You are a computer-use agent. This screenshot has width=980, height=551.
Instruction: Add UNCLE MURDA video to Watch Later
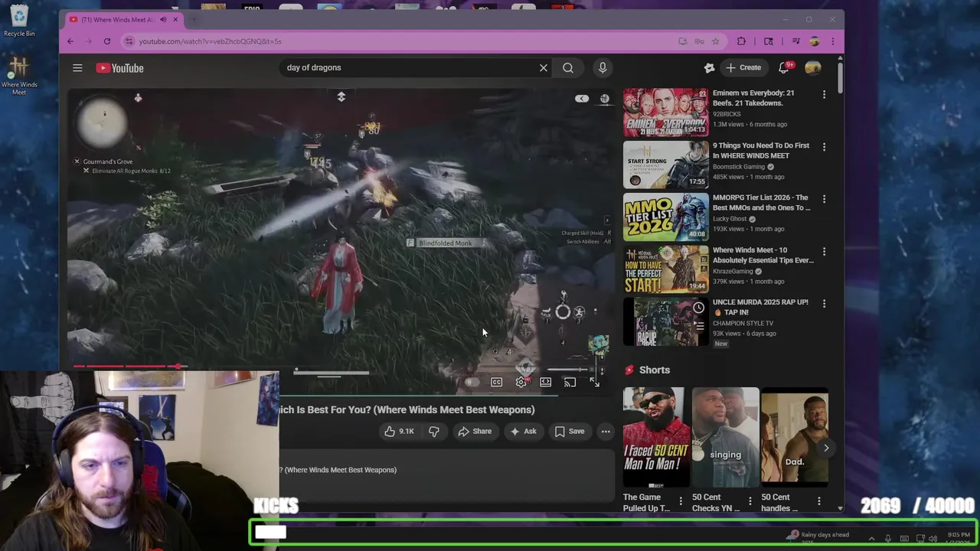pyautogui.click(x=698, y=308)
